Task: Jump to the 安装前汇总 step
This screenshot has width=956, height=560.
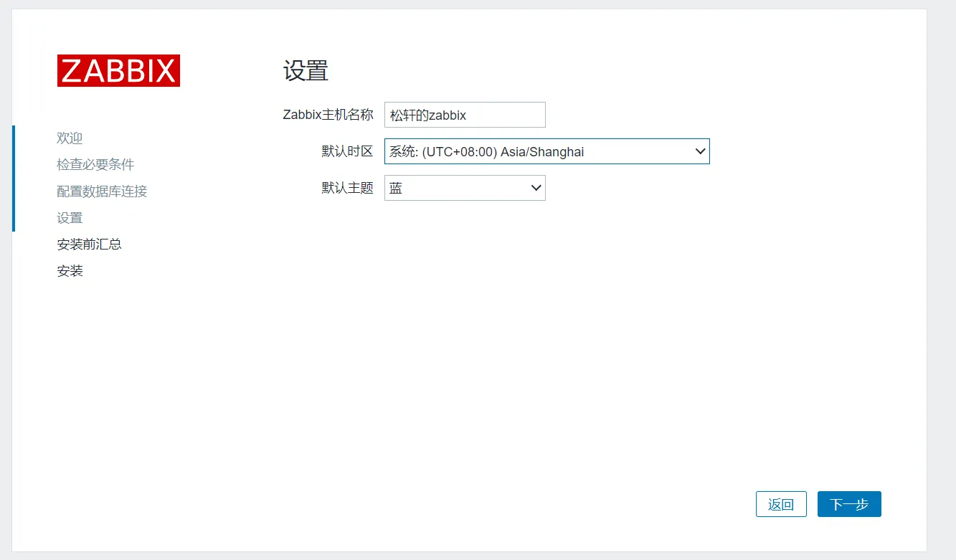Action: point(89,245)
